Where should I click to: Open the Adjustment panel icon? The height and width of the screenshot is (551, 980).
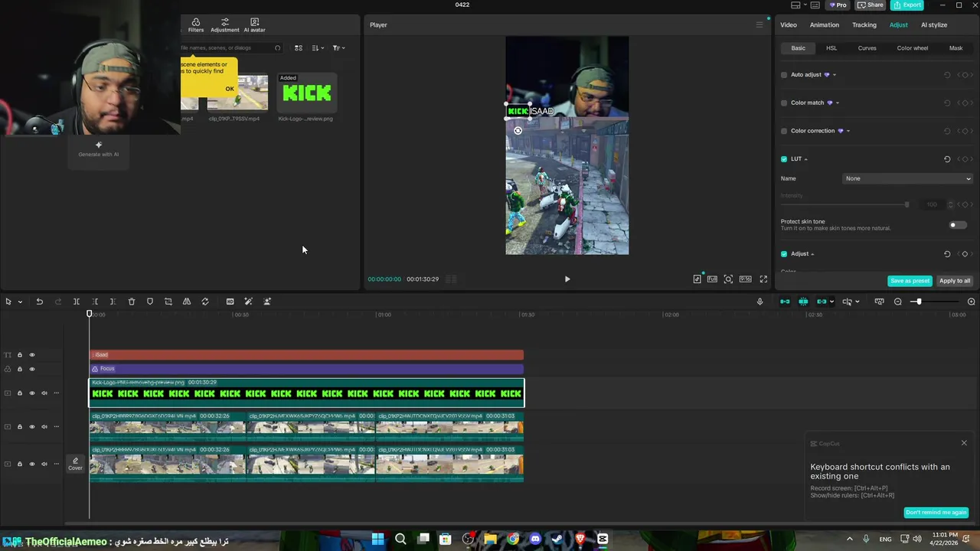[x=225, y=25]
